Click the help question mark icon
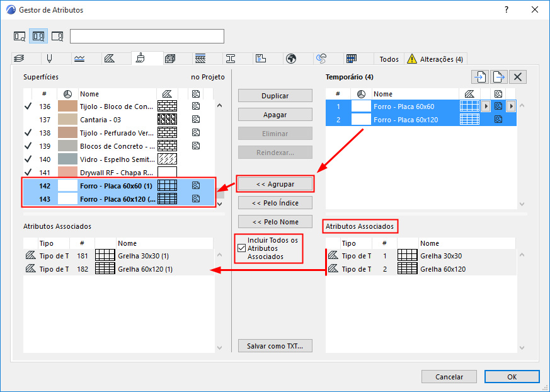This screenshot has width=550, height=392. tap(506, 10)
